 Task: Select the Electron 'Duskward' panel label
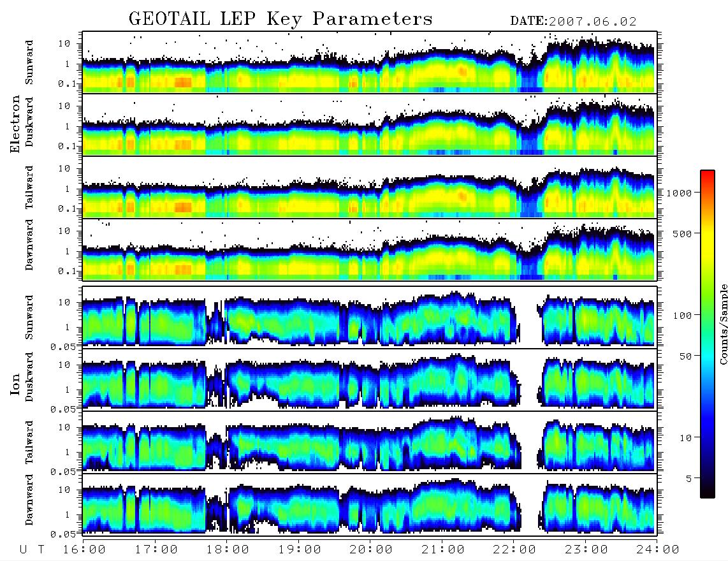pos(29,122)
